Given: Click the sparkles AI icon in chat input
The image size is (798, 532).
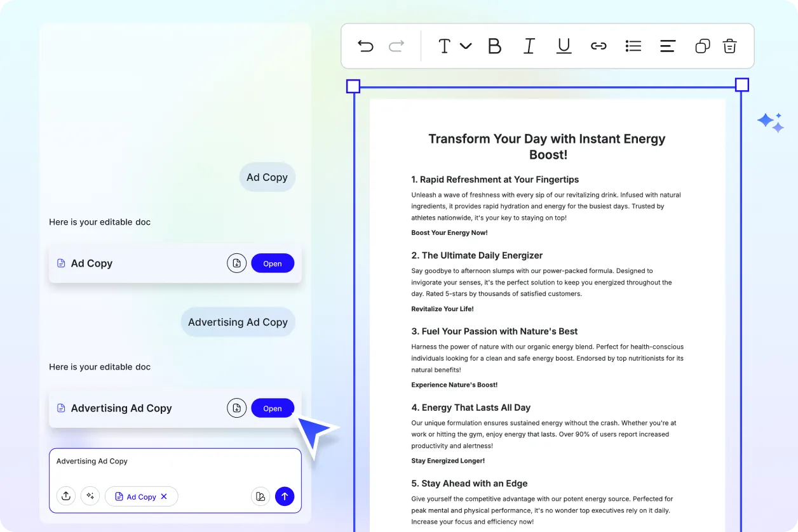Looking at the screenshot, I should click(90, 496).
